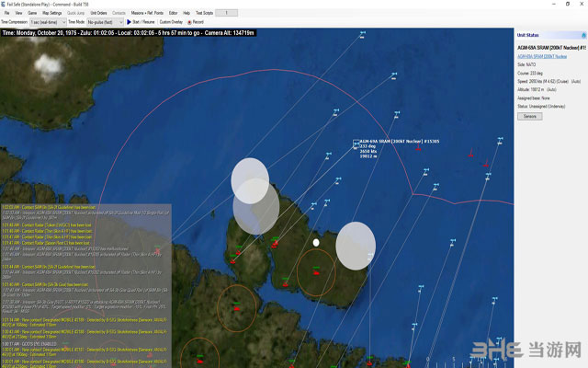The width and height of the screenshot is (588, 368).
Task: Open the AGM-69A SRAM database link
Action: (542, 56)
